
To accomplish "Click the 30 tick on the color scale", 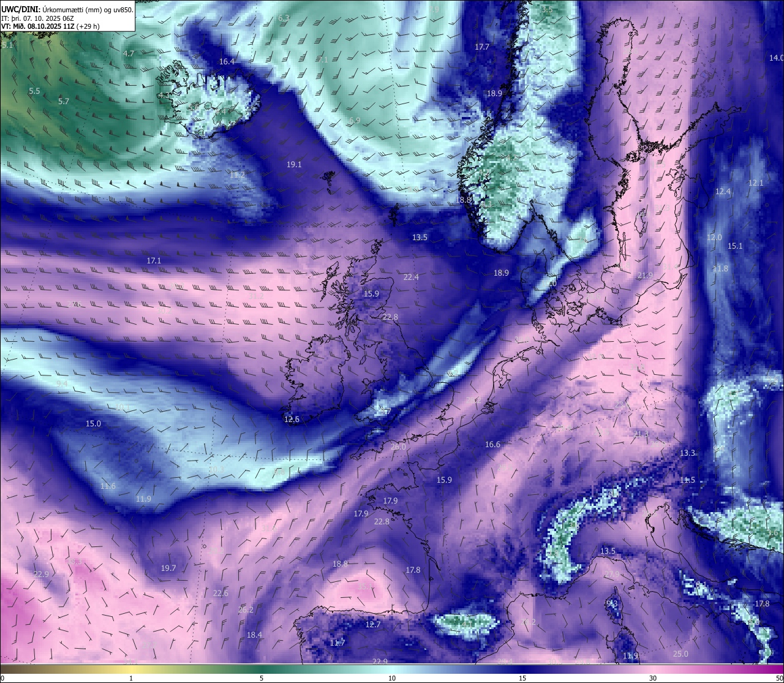I will click(x=653, y=678).
